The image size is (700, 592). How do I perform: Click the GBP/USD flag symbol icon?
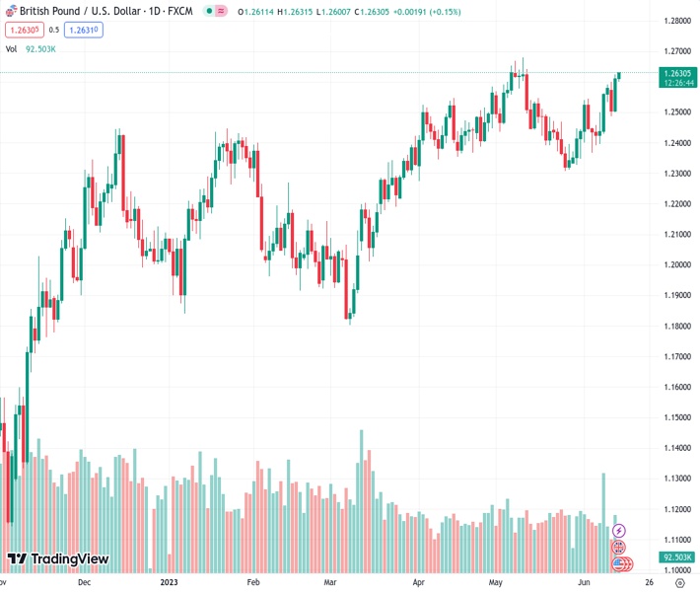point(9,11)
